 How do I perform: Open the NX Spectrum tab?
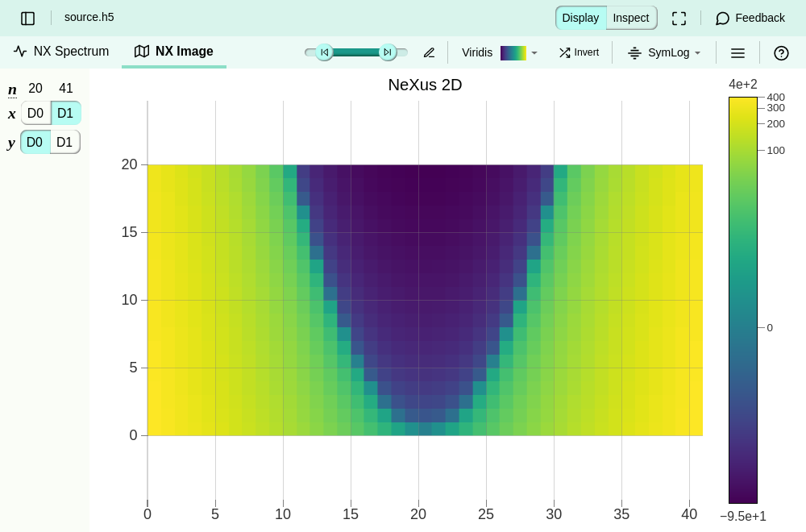coord(62,52)
